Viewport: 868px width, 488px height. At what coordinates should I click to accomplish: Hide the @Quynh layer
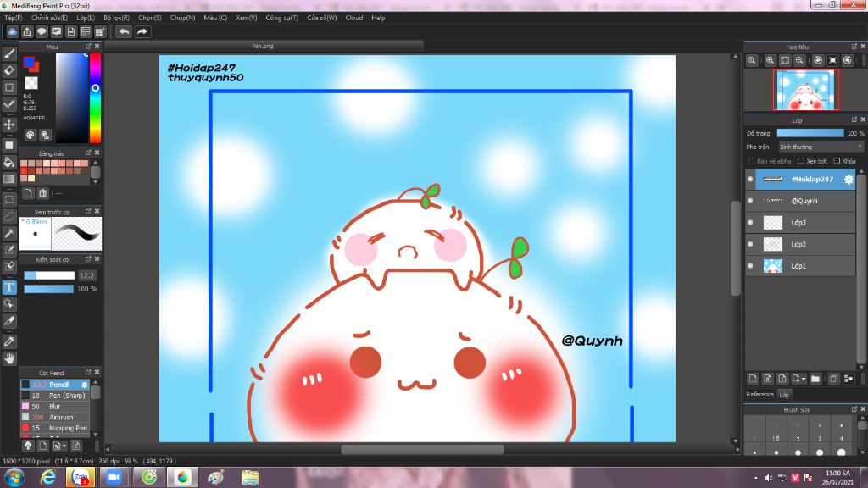click(751, 201)
